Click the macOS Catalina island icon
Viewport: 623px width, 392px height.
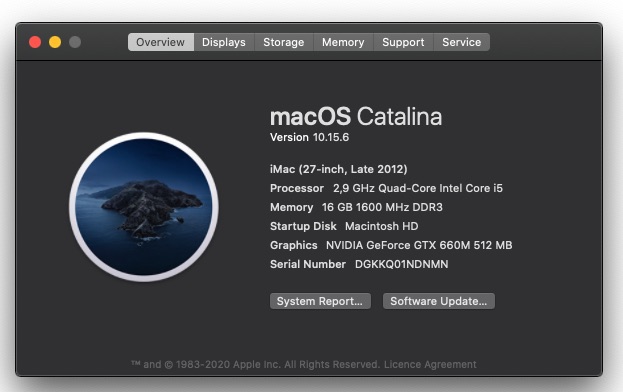point(144,207)
